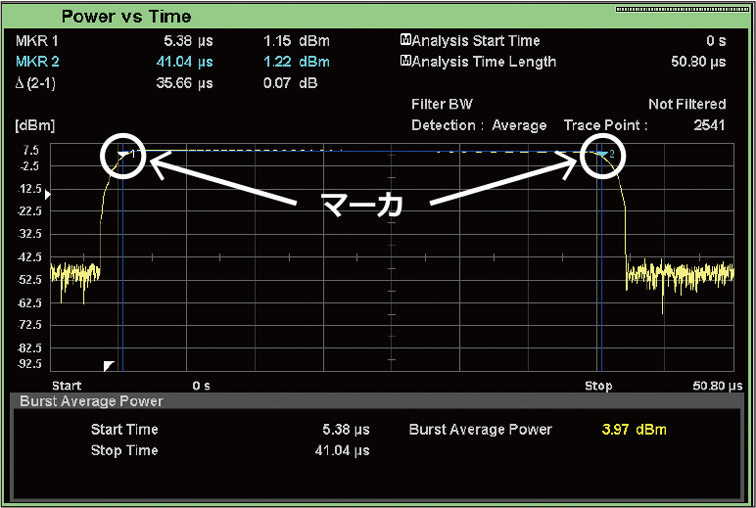Click the Trace Point : label
This screenshot has height=508, width=756.
pos(606,125)
